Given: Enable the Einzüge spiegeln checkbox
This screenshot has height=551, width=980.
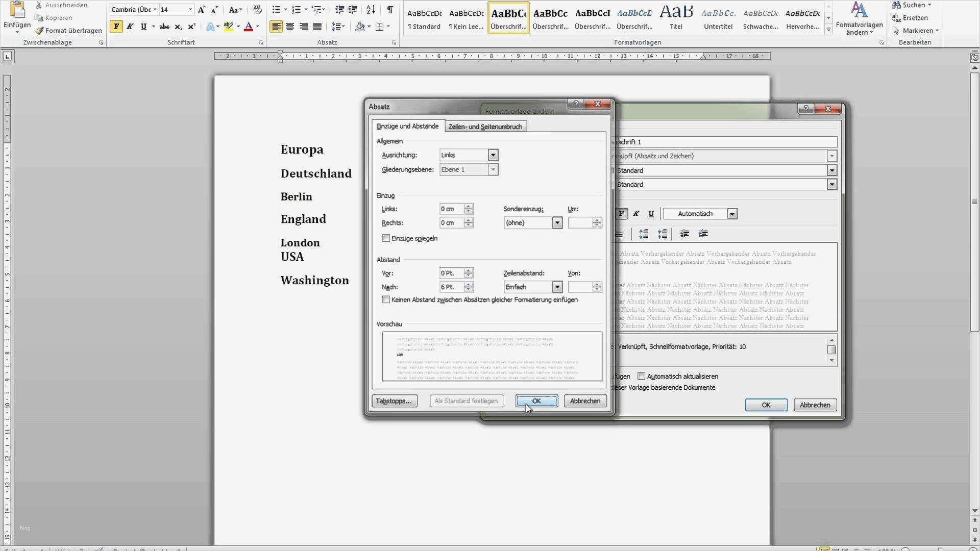Looking at the screenshot, I should [x=386, y=238].
